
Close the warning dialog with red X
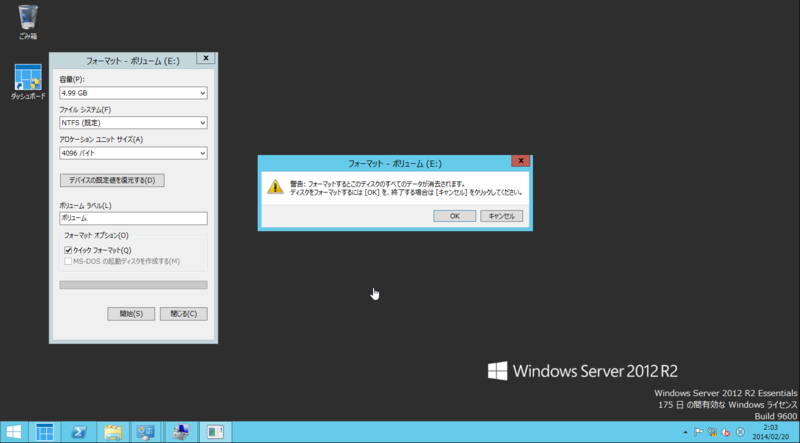click(x=520, y=161)
